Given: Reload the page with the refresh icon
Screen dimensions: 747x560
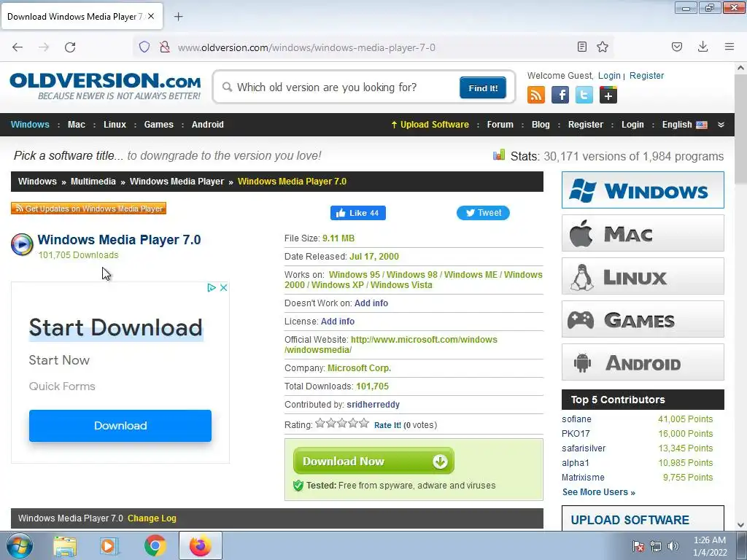Looking at the screenshot, I should click(x=70, y=47).
